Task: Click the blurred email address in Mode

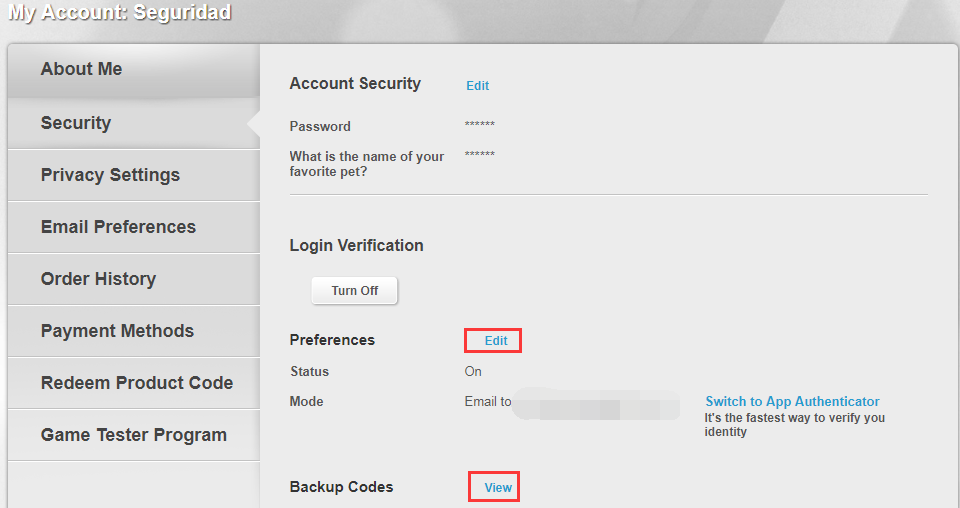Action: pyautogui.click(x=596, y=403)
